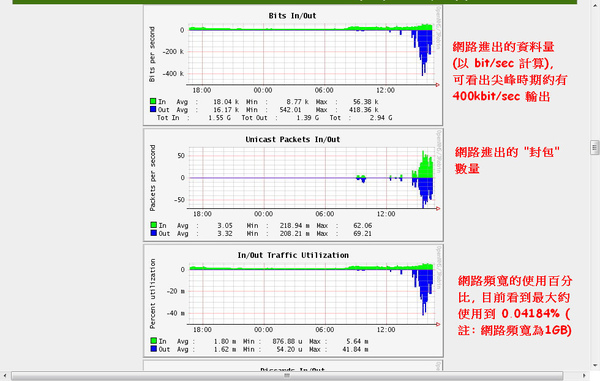
Task: Click the "In/Out Traffic Utilization" title
Action: click(x=293, y=255)
